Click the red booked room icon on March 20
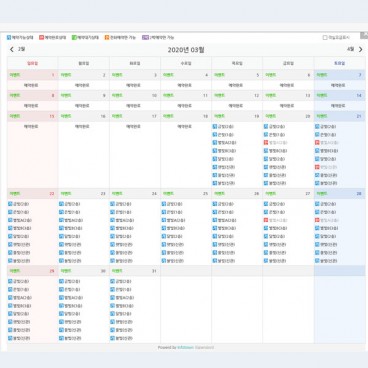This screenshot has height=368, width=368. point(266,143)
